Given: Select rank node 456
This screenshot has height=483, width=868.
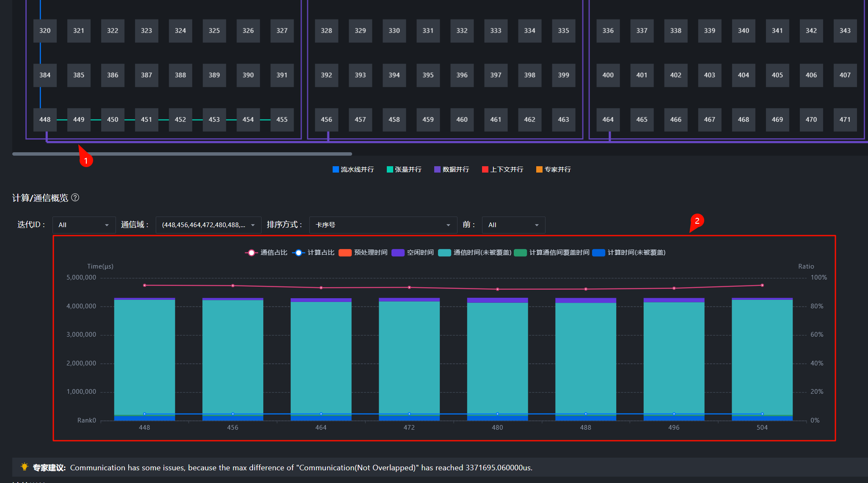Looking at the screenshot, I should pos(326,119).
